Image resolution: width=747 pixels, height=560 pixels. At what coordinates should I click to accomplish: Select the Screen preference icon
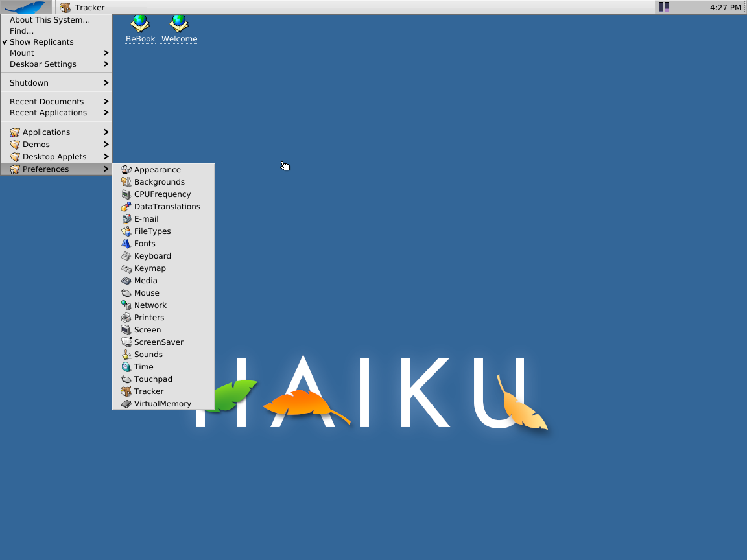click(126, 330)
